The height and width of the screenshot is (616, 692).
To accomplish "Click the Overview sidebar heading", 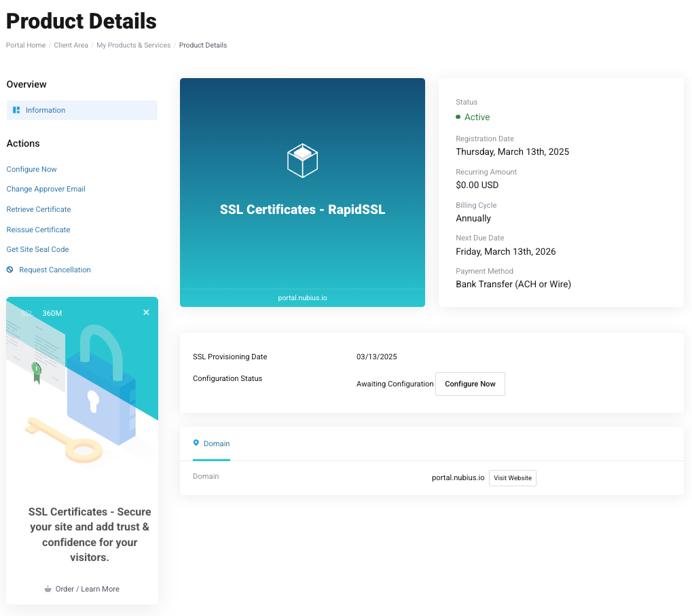I will point(26,84).
